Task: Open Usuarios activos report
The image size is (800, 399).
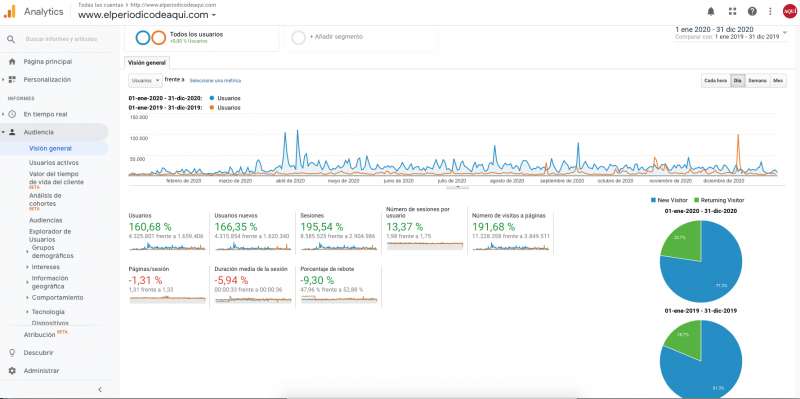Action: pos(54,163)
